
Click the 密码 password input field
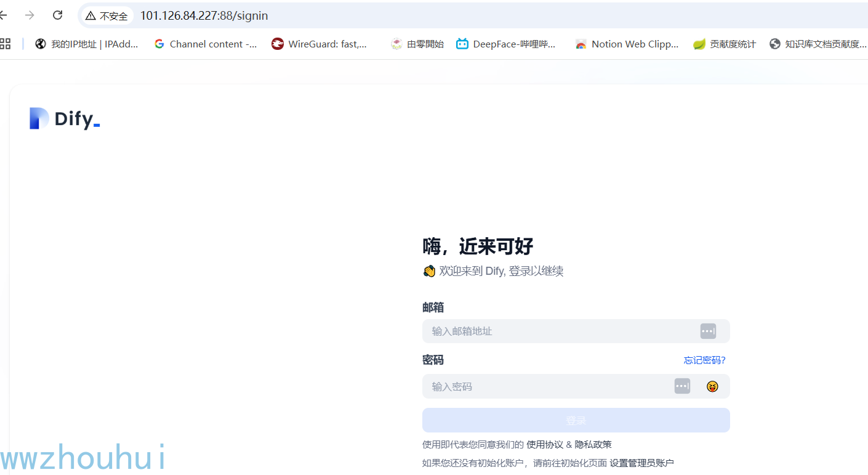pyautogui.click(x=576, y=386)
